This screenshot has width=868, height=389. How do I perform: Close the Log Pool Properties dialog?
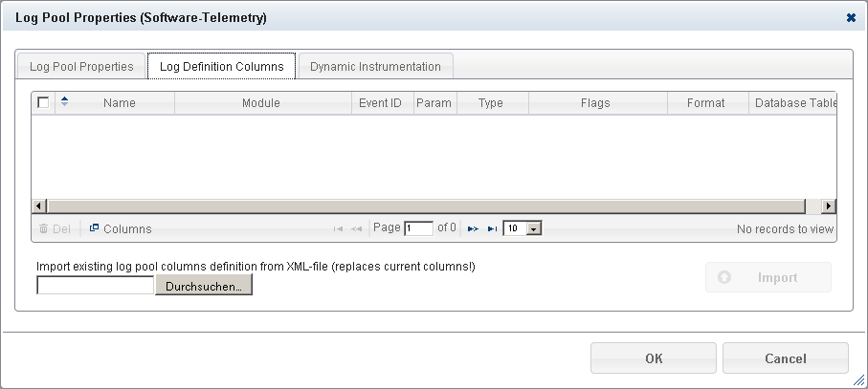click(x=851, y=17)
